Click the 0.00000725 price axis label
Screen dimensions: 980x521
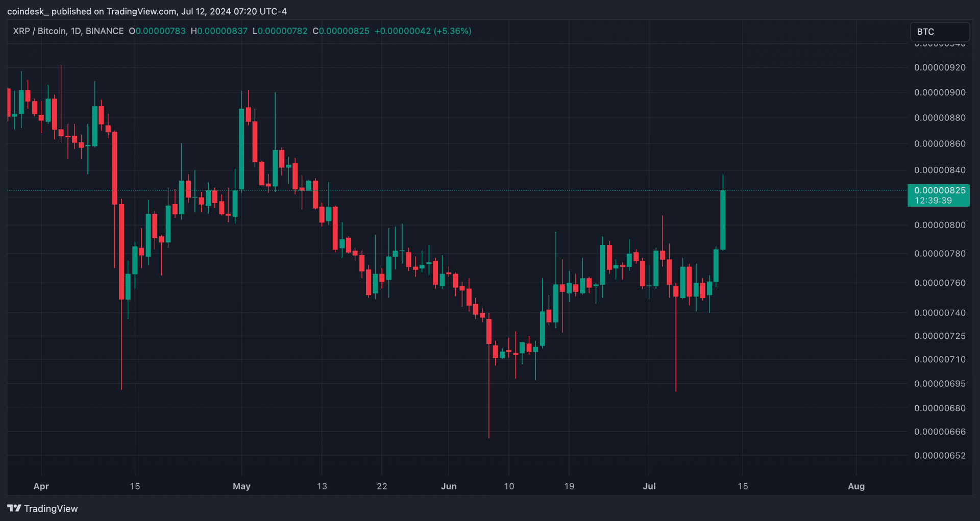(940, 336)
